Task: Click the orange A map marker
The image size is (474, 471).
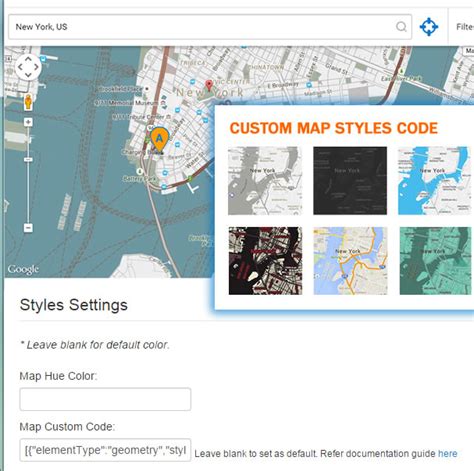Action: pyautogui.click(x=159, y=140)
